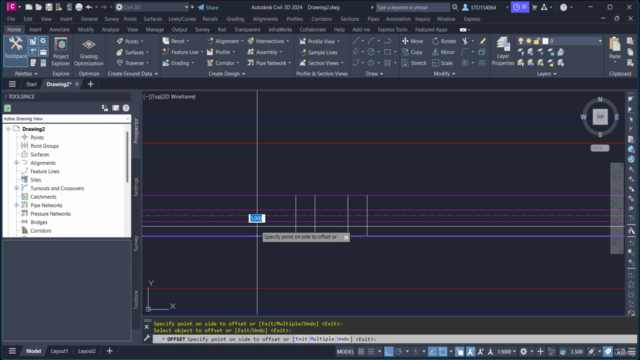The height and width of the screenshot is (360, 640).
Task: Choose Exit option in command line
Action: tap(301, 339)
